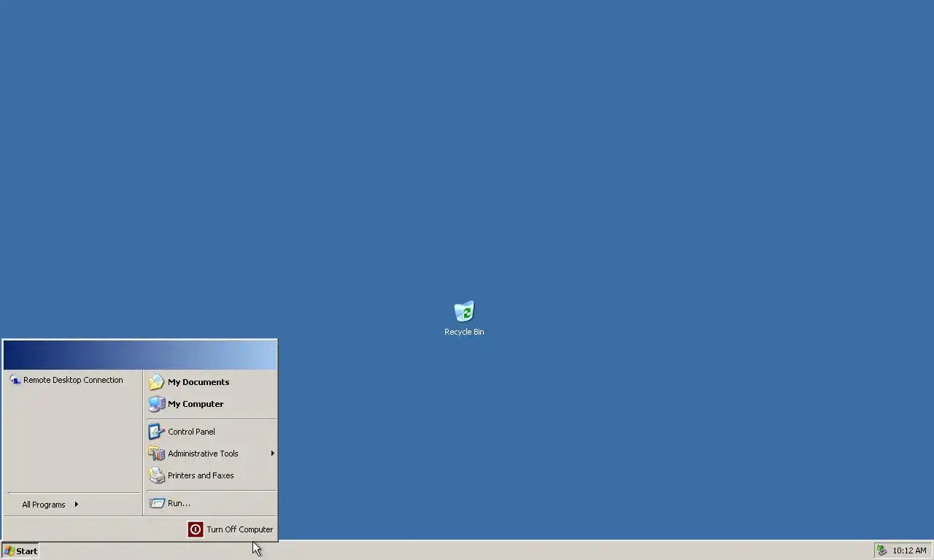Click the Windows flag on the Start button
Image resolution: width=934 pixels, height=560 pixels.
(9, 551)
